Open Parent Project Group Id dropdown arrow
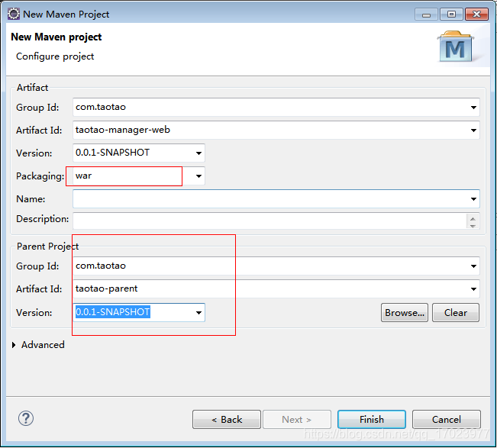Screen dimensions: 497x448 pyautogui.click(x=473, y=266)
